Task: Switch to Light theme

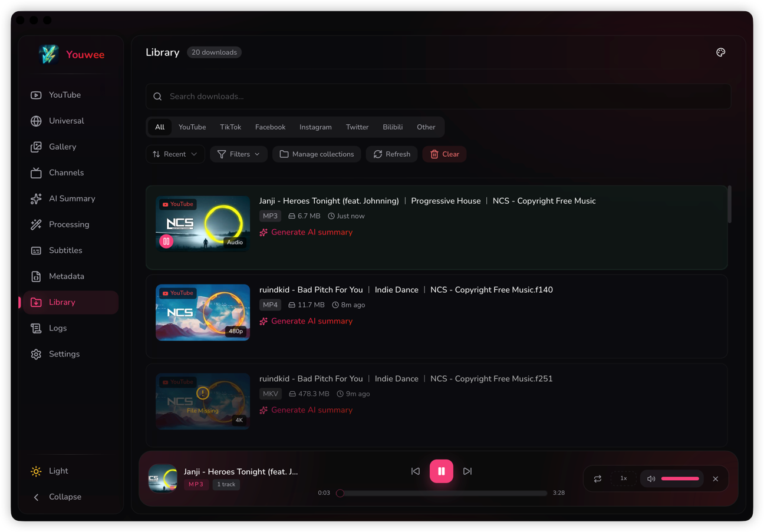Action: 71,471
